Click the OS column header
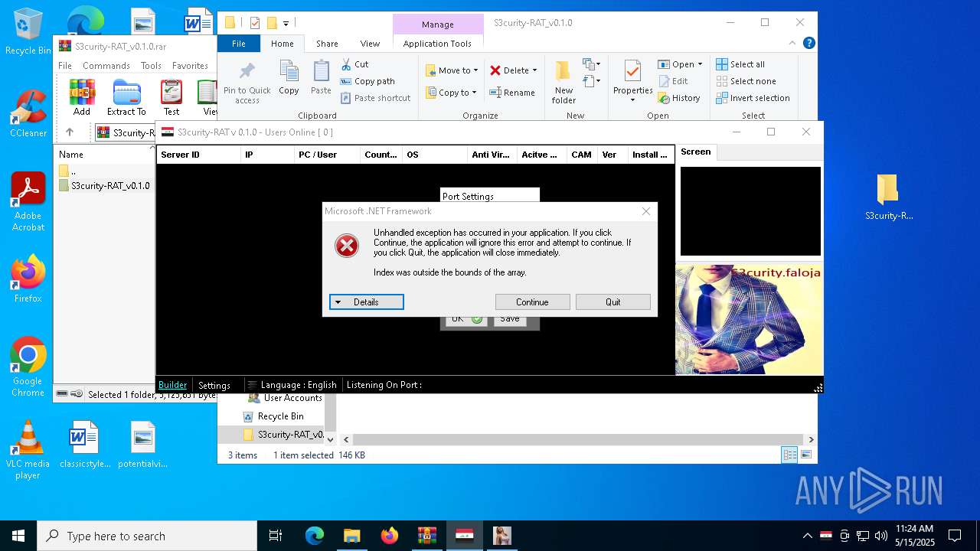The height and width of the screenshot is (551, 980). click(x=434, y=155)
